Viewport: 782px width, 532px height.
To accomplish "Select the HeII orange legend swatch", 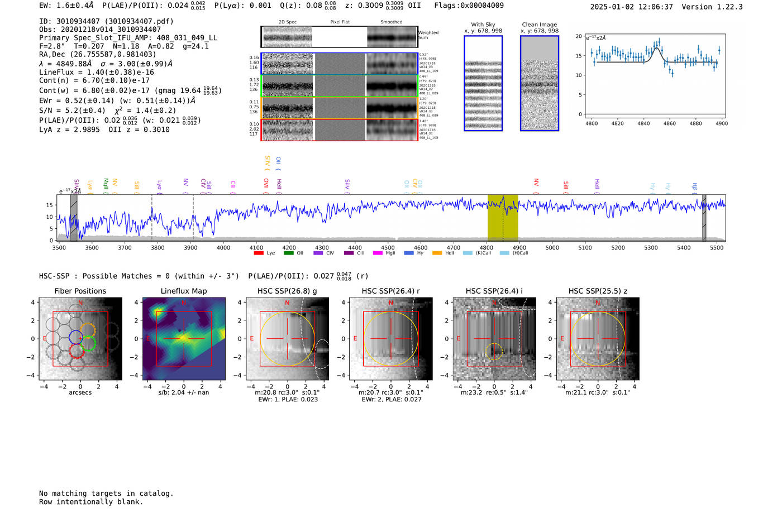I will (x=437, y=253).
